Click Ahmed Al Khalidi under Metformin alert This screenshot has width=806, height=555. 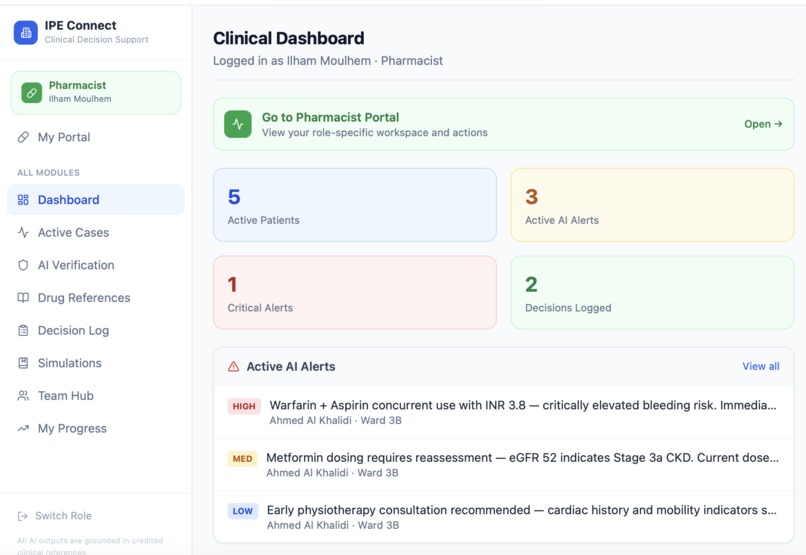[307, 473]
